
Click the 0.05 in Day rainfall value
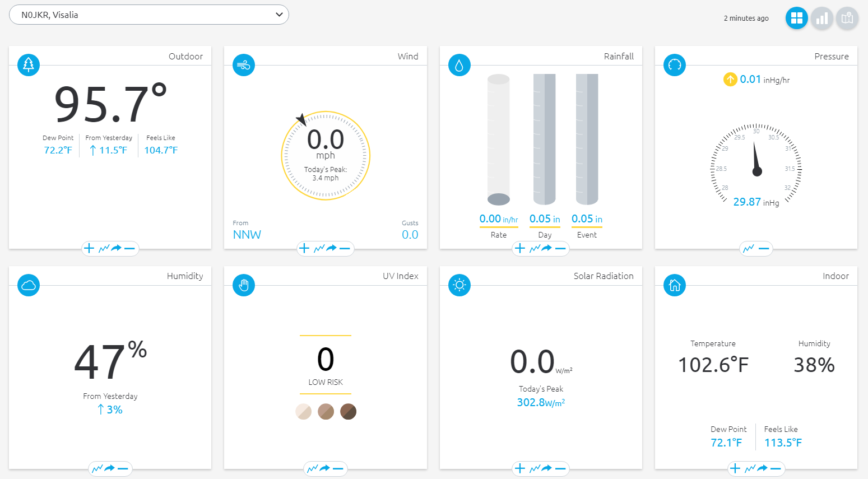click(545, 219)
